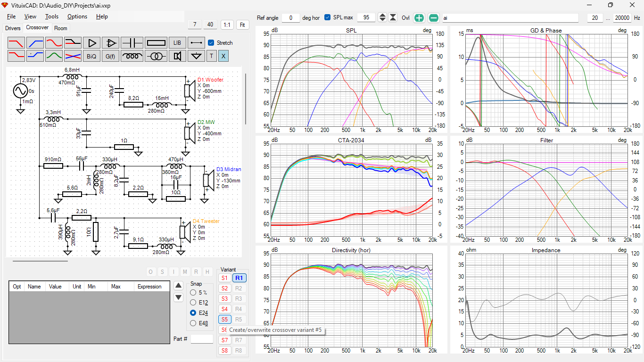Click the 1:1 zoom button
Image resolution: width=644 pixels, height=362 pixels.
coord(227,25)
